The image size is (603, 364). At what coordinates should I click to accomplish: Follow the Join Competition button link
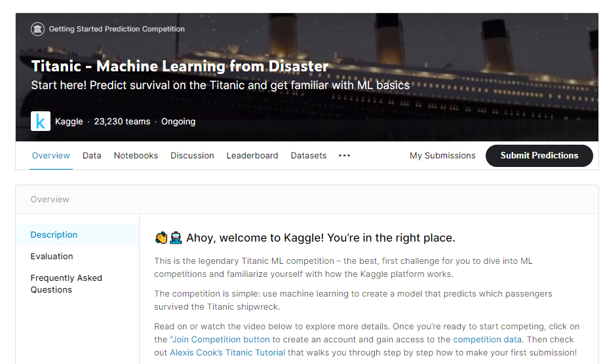220,339
